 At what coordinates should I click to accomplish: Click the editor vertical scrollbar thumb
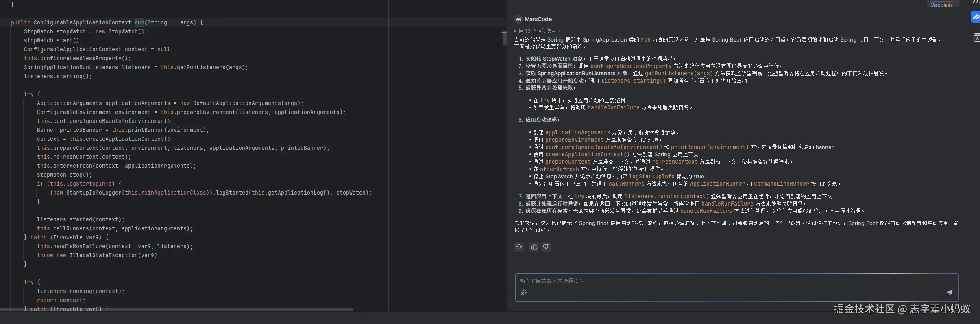pos(505,38)
